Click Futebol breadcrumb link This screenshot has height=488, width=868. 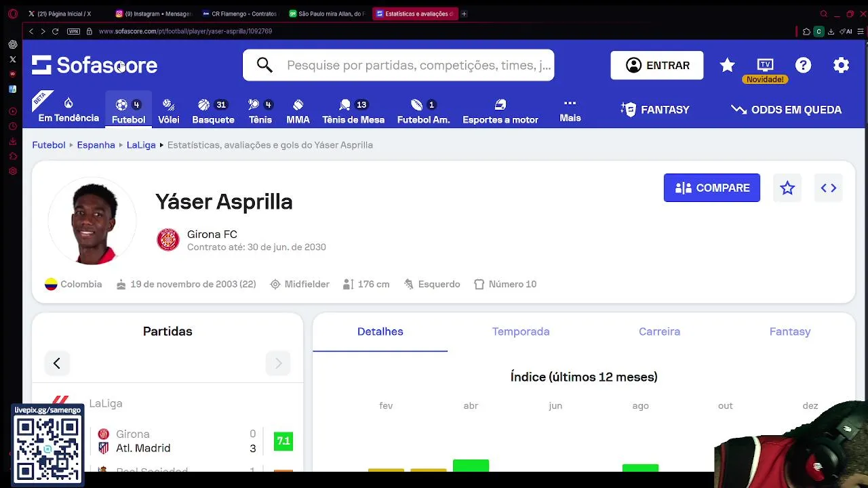click(49, 145)
